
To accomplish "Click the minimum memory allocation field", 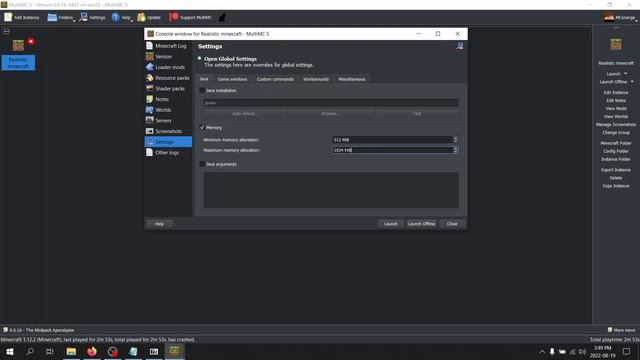I will (392, 140).
